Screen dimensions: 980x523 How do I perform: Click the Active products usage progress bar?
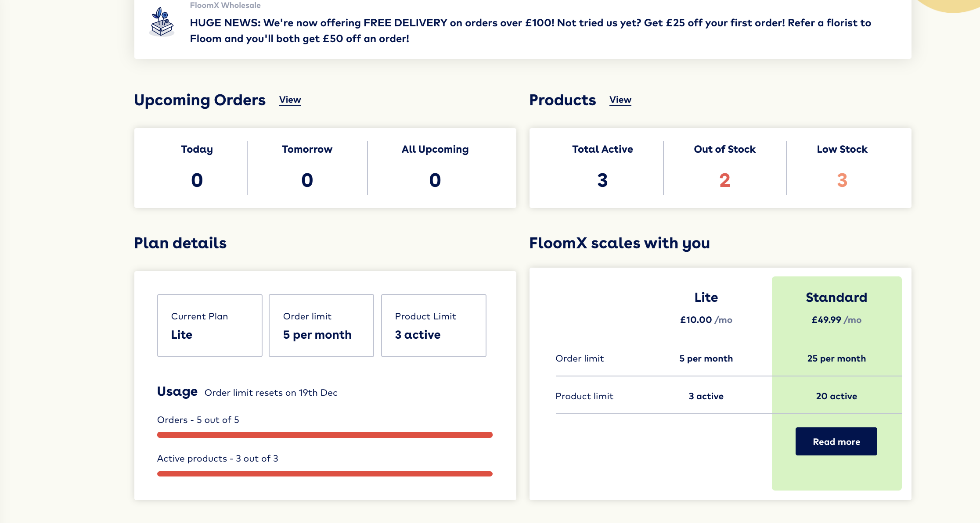[x=324, y=474]
